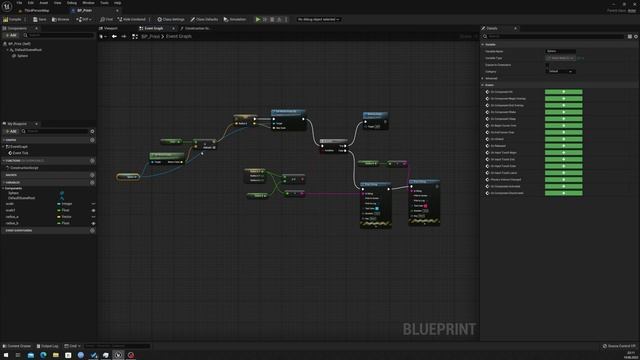This screenshot has height=360, width=640.
Task: Click the graph icon left of the BP_Pawn breadcrumb
Action: coord(135,36)
